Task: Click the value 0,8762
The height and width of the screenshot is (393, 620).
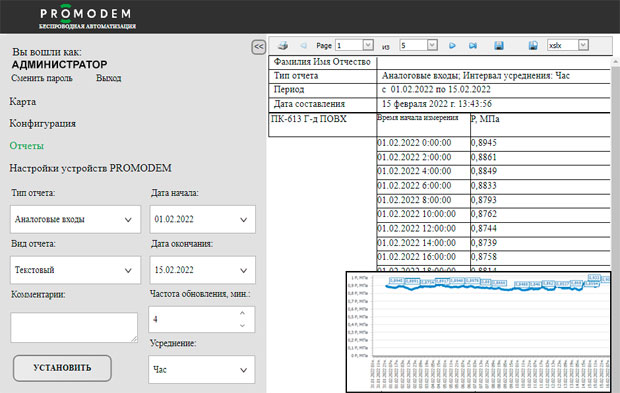Action: coord(484,214)
